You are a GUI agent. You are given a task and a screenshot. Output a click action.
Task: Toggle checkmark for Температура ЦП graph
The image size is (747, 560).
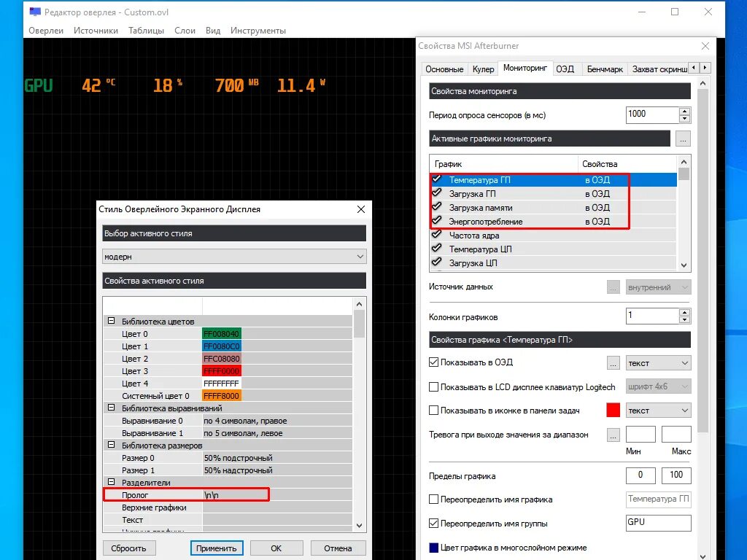[x=436, y=249]
